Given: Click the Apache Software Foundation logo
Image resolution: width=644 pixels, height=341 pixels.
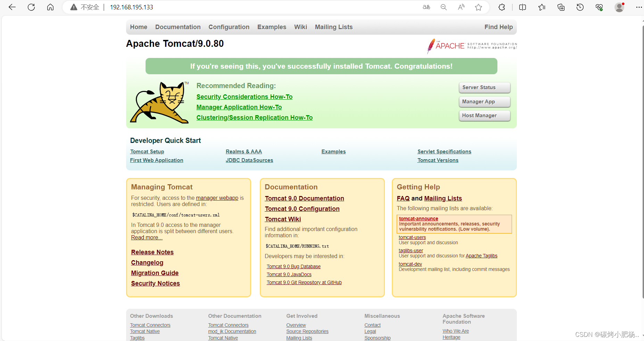Looking at the screenshot, I should 472,46.
